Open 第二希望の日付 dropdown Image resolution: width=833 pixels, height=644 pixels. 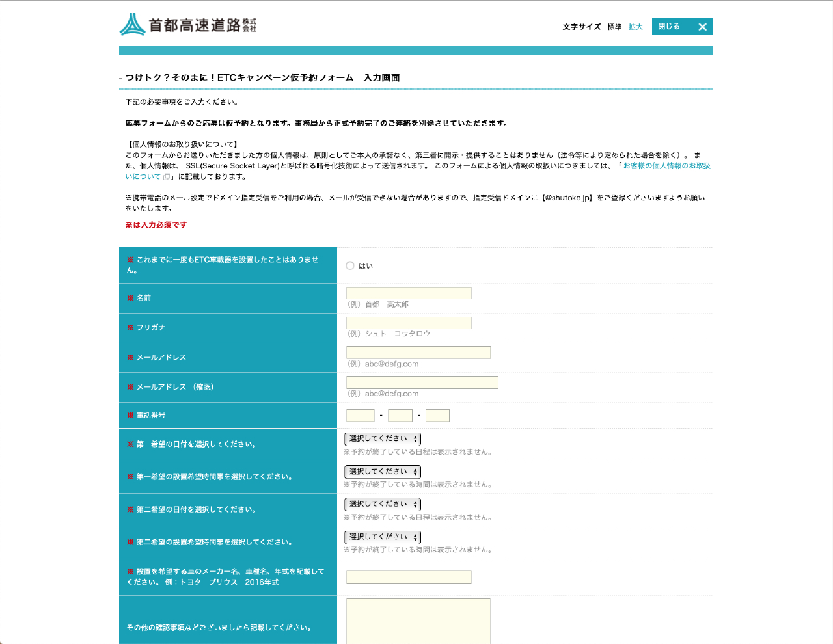pos(383,504)
